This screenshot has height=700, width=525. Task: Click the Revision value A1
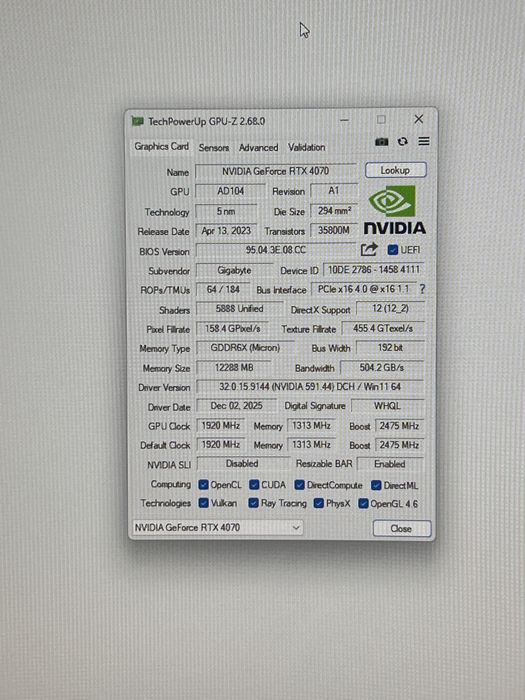point(334,191)
